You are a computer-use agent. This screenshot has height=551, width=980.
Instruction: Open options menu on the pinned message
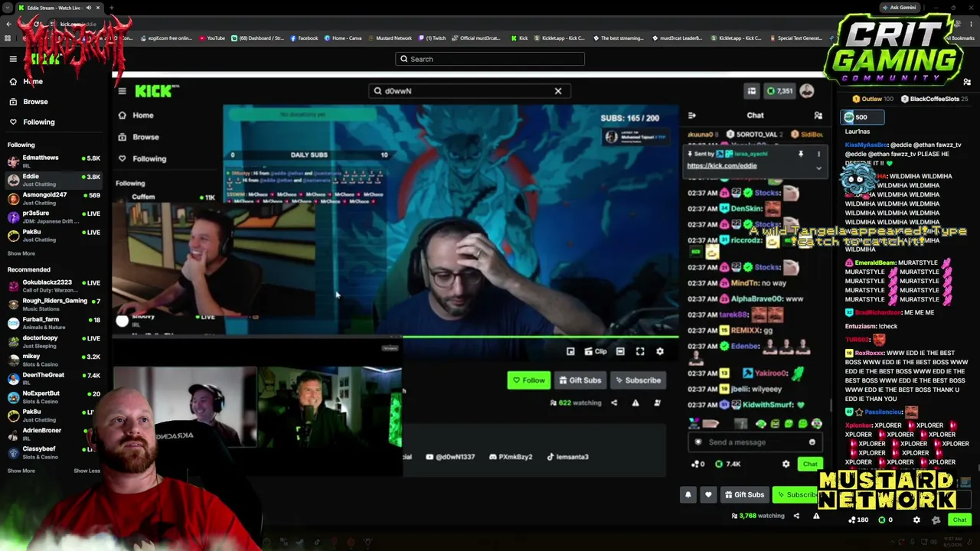click(x=818, y=154)
